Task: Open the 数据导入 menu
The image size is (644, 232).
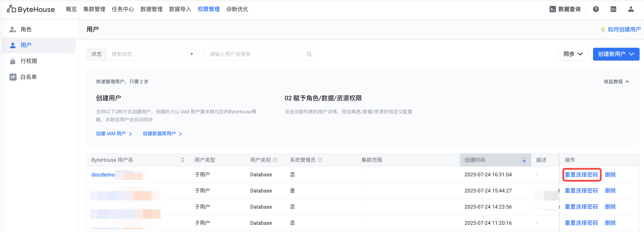Action: click(180, 9)
